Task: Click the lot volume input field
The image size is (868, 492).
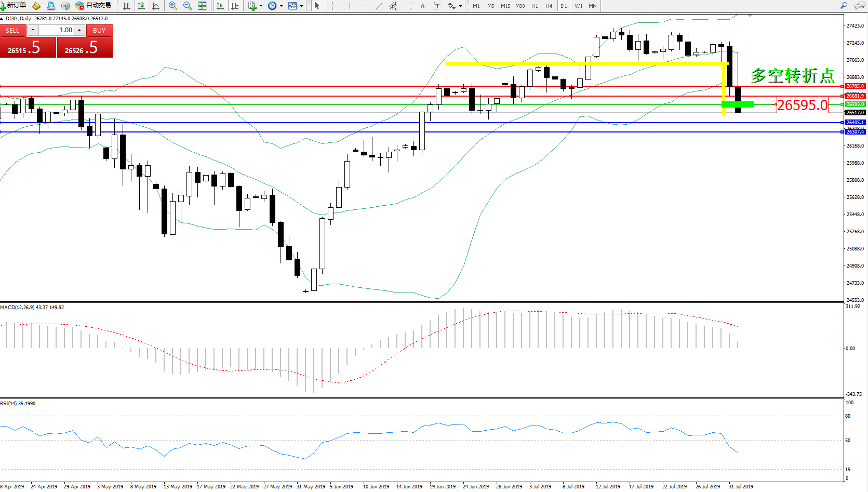Action: [x=57, y=30]
